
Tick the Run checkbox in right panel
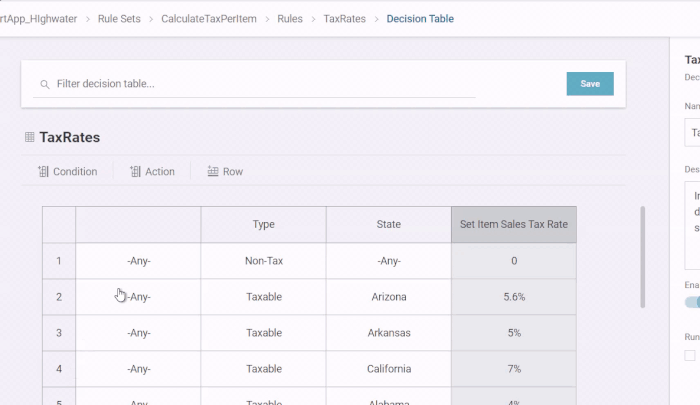click(690, 355)
